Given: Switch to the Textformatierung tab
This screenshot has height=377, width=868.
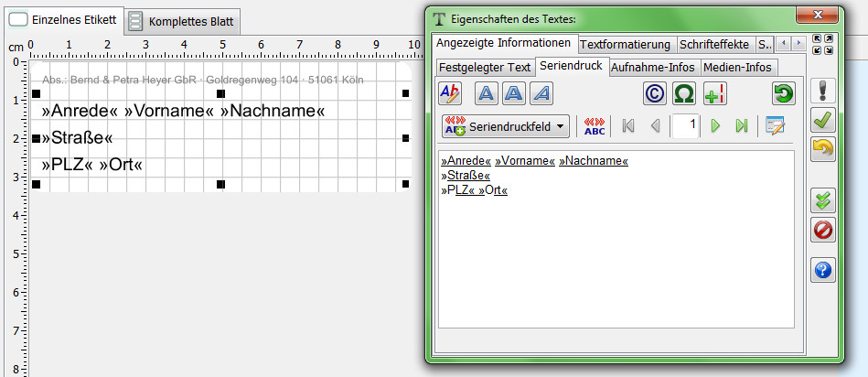Looking at the screenshot, I should [627, 44].
